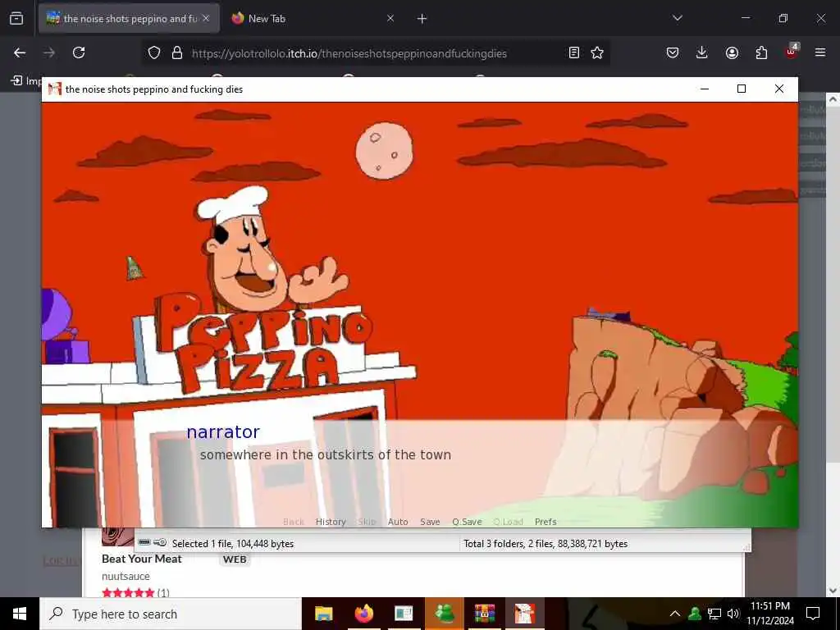The width and height of the screenshot is (840, 630).
Task: Click the WEB platform badge
Action: coord(235,559)
